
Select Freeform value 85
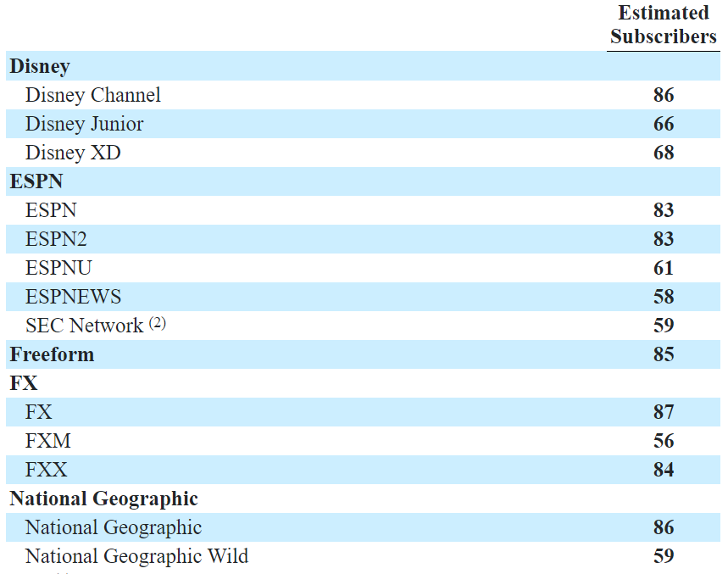point(664,354)
